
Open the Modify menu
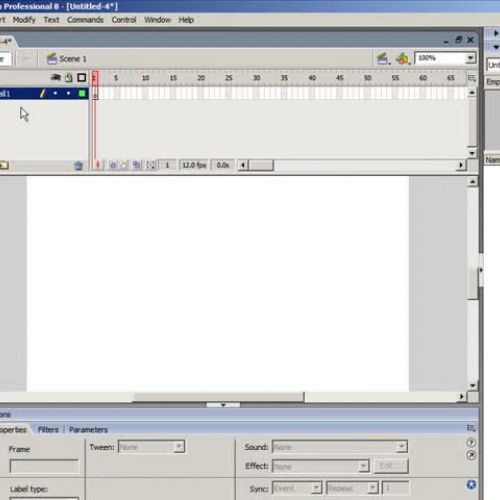(x=24, y=20)
